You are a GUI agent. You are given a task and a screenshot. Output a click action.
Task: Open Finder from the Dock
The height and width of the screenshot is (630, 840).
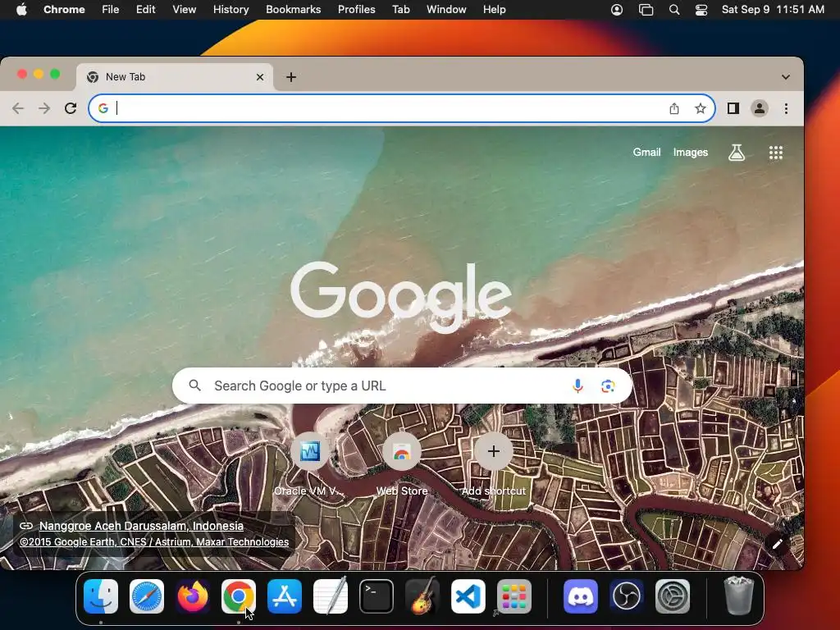(x=101, y=596)
